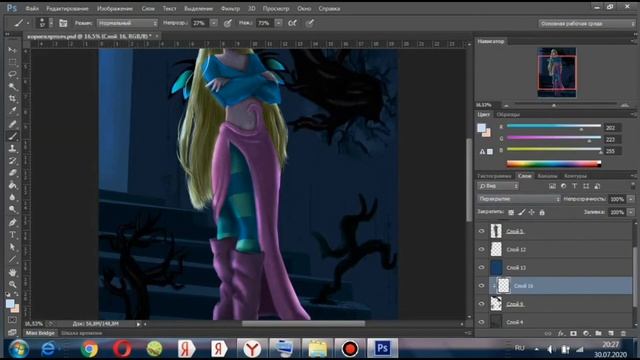Image resolution: width=640 pixels, height=360 pixels.
Task: Open the brush opacity slider dropdown
Action: (213, 23)
